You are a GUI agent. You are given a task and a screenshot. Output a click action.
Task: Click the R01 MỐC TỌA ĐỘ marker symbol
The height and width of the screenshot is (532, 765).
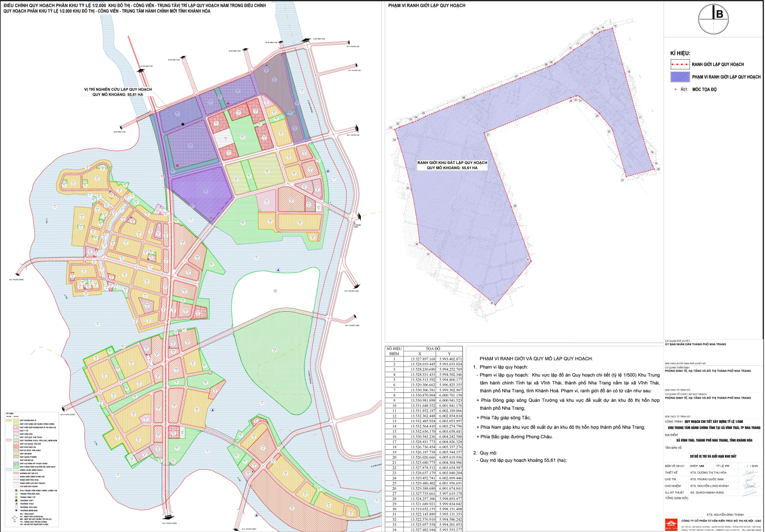pos(676,90)
